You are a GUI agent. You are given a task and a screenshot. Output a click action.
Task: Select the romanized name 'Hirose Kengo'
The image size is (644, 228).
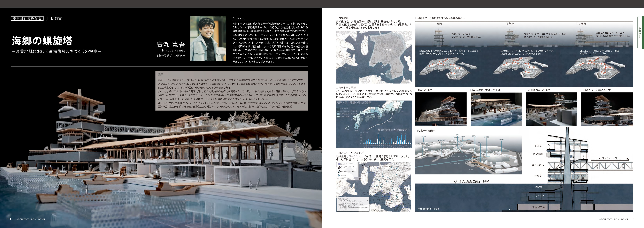click(174, 51)
